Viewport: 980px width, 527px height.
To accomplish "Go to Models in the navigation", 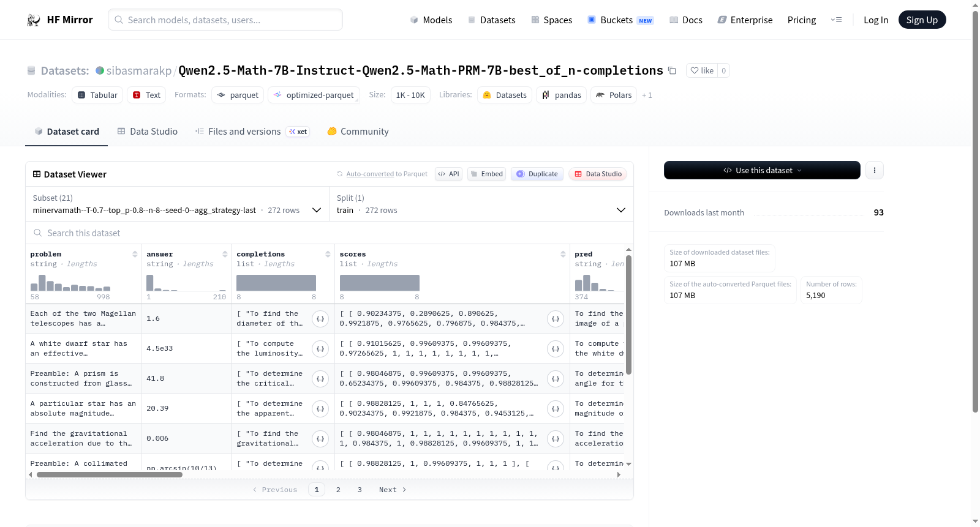I will coord(431,20).
